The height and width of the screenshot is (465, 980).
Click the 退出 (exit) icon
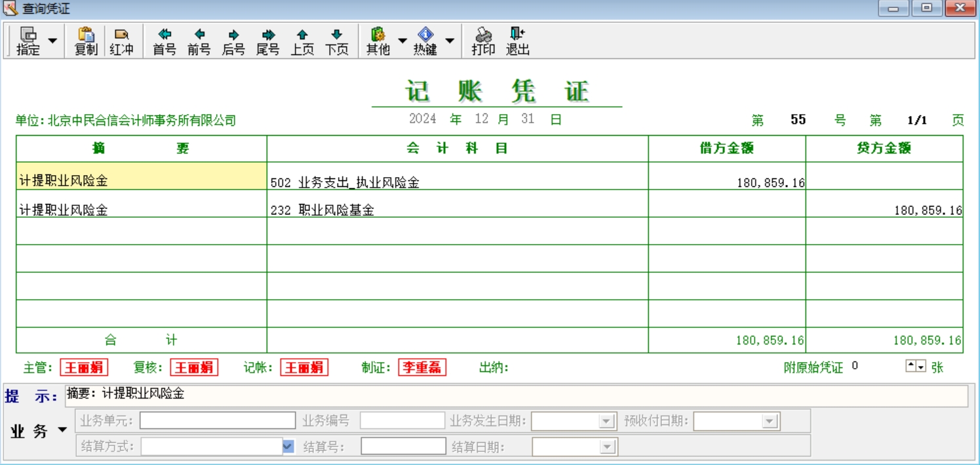(517, 41)
